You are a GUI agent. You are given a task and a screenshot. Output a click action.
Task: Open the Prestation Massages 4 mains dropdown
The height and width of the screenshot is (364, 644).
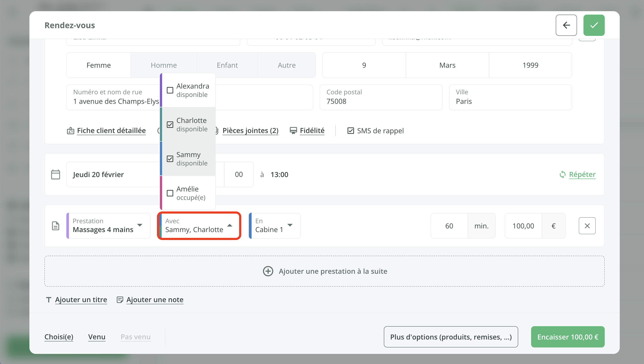click(140, 225)
